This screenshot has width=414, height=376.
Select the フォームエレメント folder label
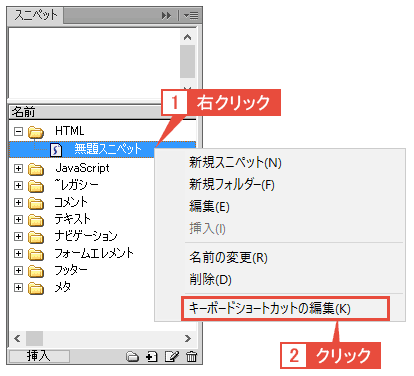[x=94, y=253]
